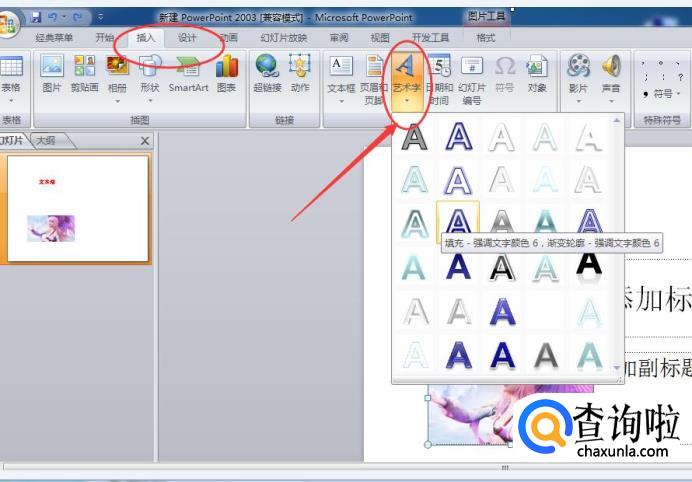This screenshot has height=482, width=692.
Task: Insert a table with the 表格 icon
Action: coord(11,72)
